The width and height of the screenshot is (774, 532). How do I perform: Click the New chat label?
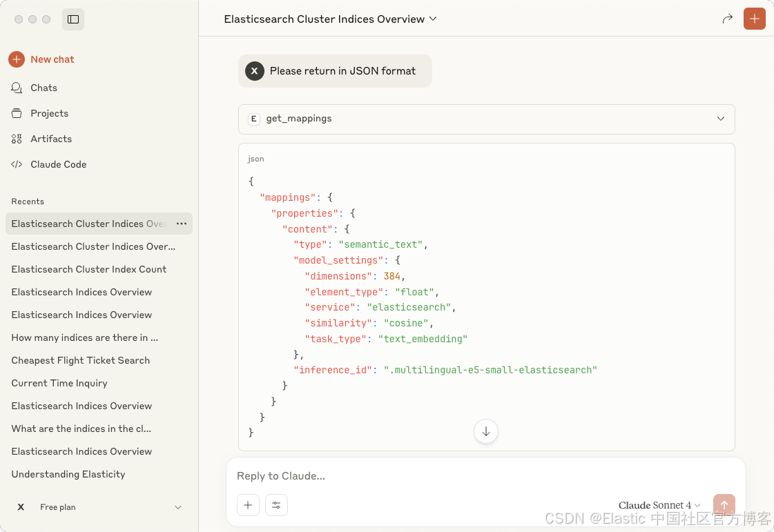(x=52, y=59)
